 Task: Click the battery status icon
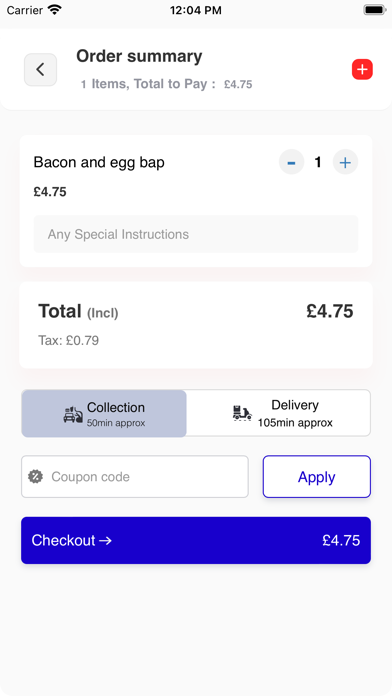coord(375,10)
